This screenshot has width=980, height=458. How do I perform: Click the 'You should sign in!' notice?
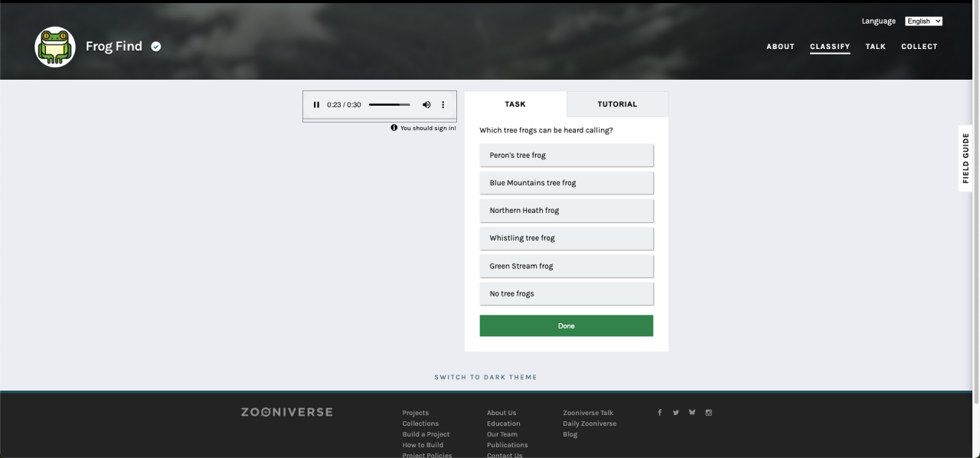pos(428,128)
